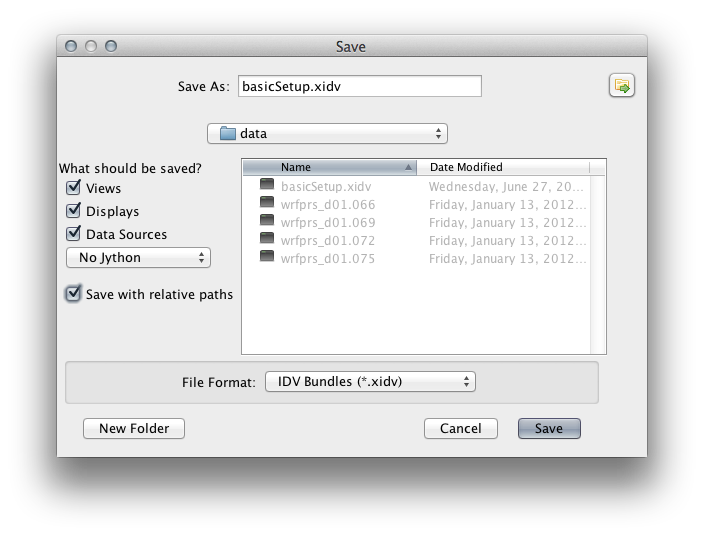Open the File Format IDV Bundles dropdown

pos(369,381)
